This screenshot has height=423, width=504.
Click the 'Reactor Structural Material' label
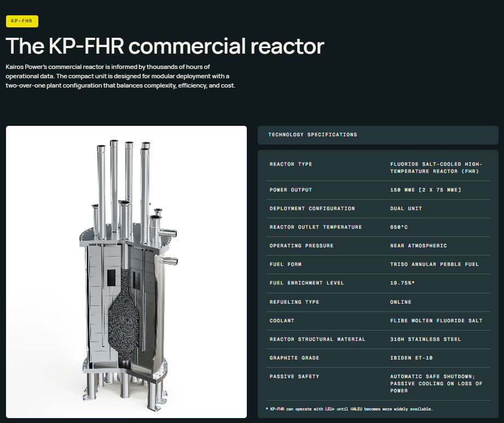(x=317, y=339)
